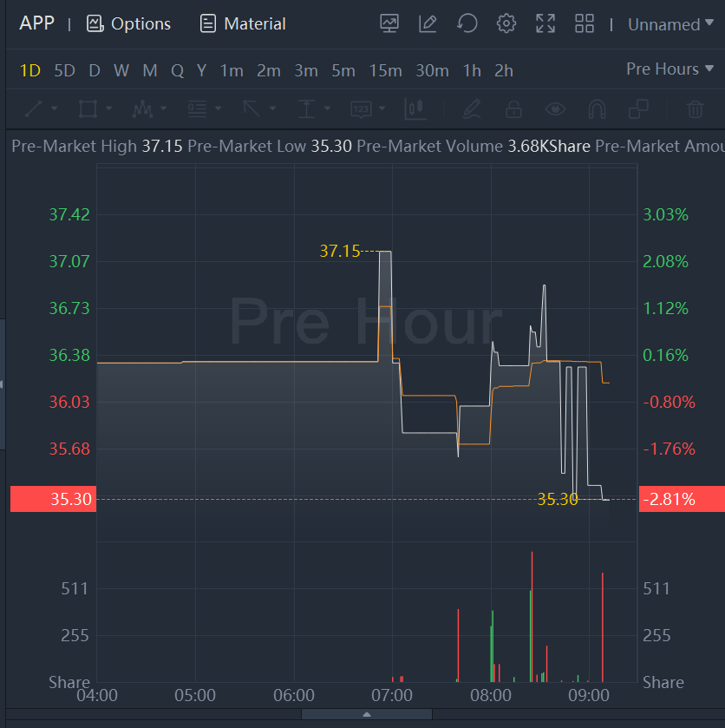This screenshot has height=728, width=725.
Task: Open the chart monitor display icon
Action: 390,24
